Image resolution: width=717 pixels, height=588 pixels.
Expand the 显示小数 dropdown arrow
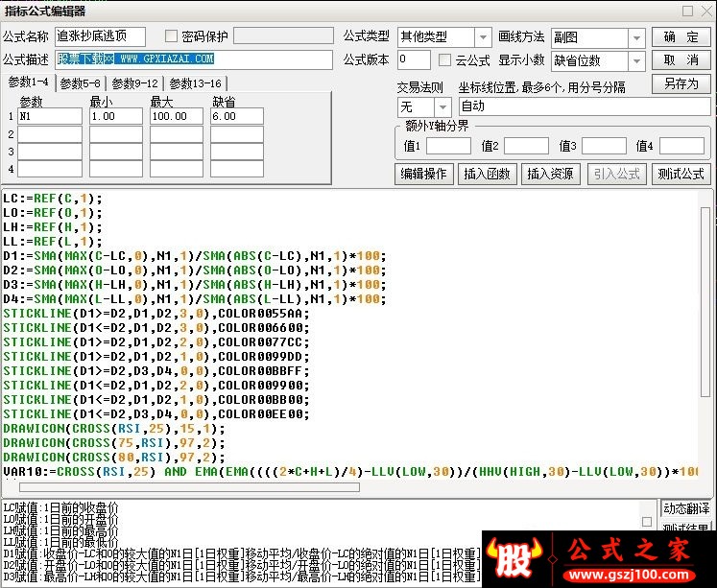pyautogui.click(x=636, y=60)
